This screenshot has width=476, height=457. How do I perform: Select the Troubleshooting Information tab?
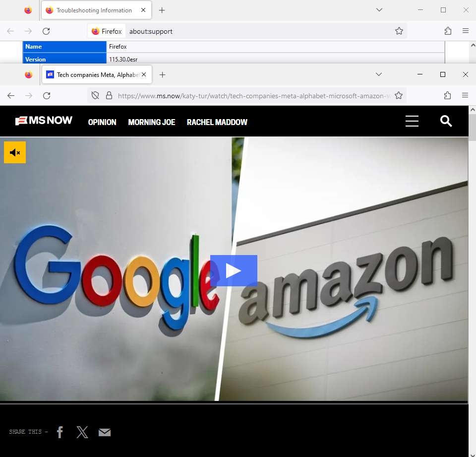(x=96, y=10)
